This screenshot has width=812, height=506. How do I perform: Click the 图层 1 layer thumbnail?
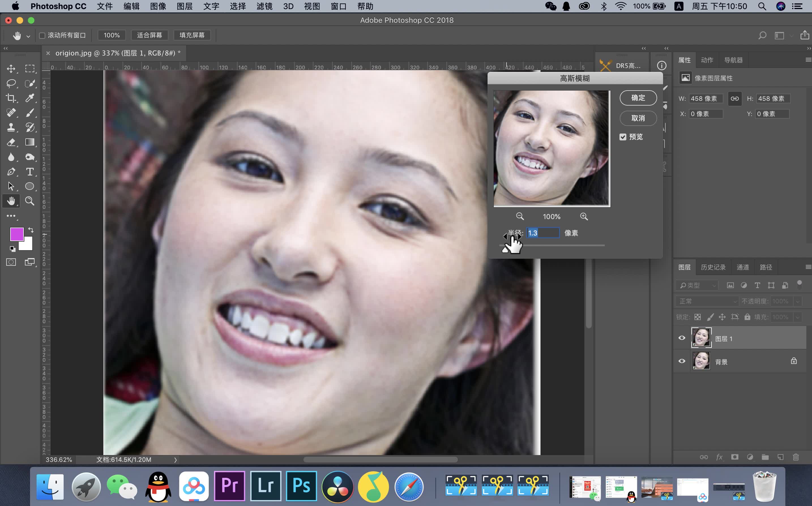(701, 338)
